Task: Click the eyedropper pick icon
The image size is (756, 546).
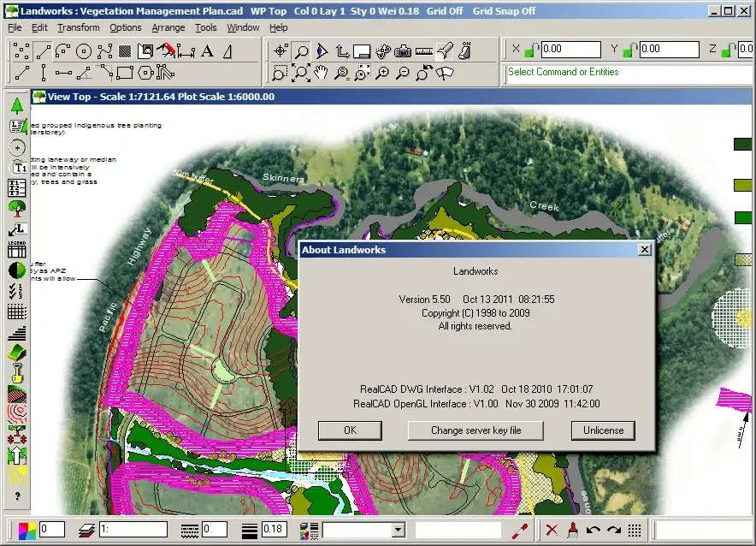Action: (x=520, y=530)
